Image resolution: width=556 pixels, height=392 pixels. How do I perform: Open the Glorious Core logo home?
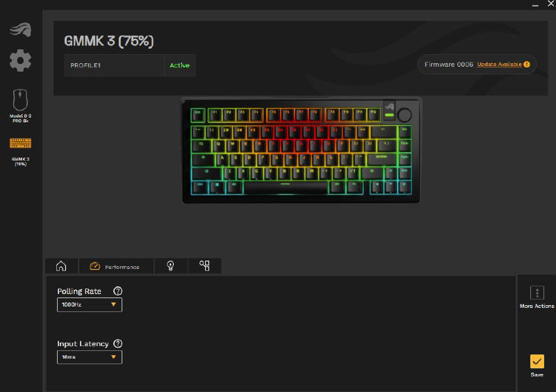(x=21, y=29)
